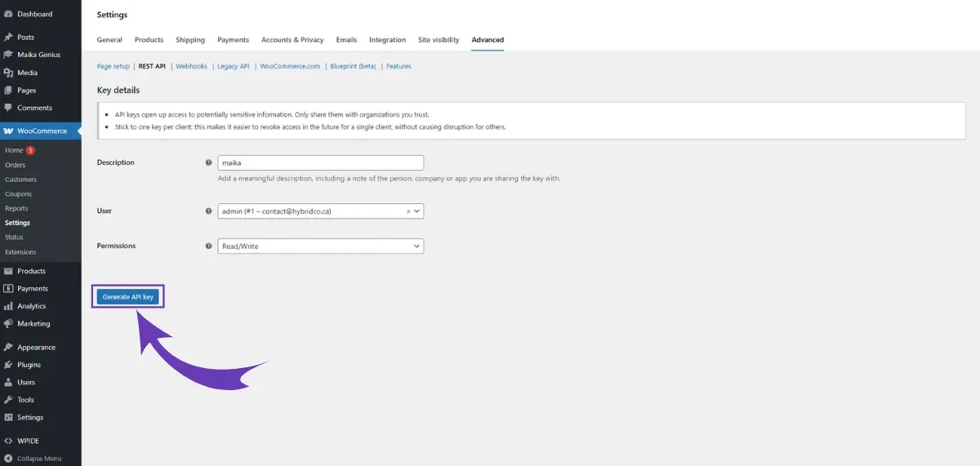The image size is (980, 466).
Task: Click the Home notification badge 5
Action: click(30, 150)
